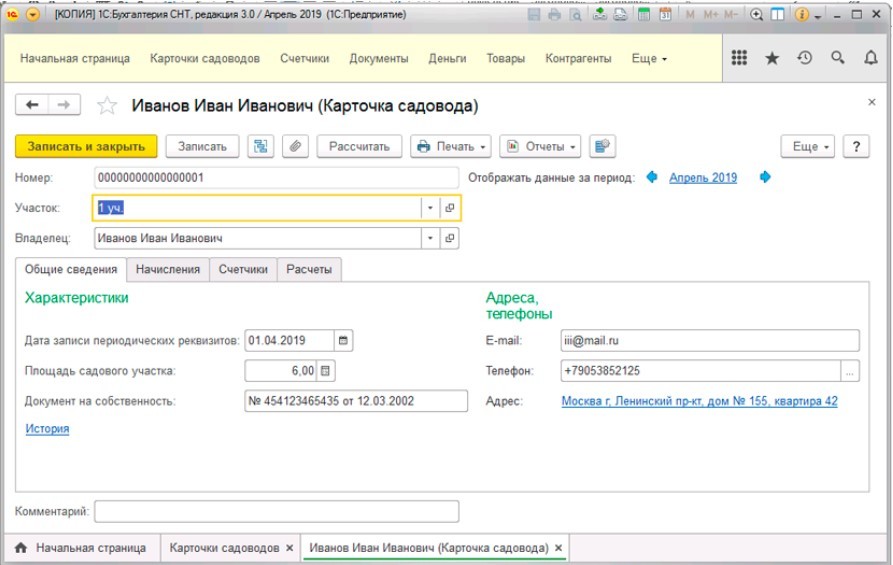Click the Записать и закрыть button
This screenshot has width=893, height=565.
point(86,146)
